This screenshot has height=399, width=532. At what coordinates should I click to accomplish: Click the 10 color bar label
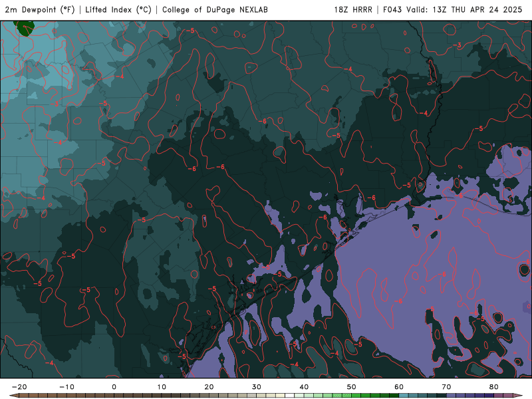[x=162, y=387]
